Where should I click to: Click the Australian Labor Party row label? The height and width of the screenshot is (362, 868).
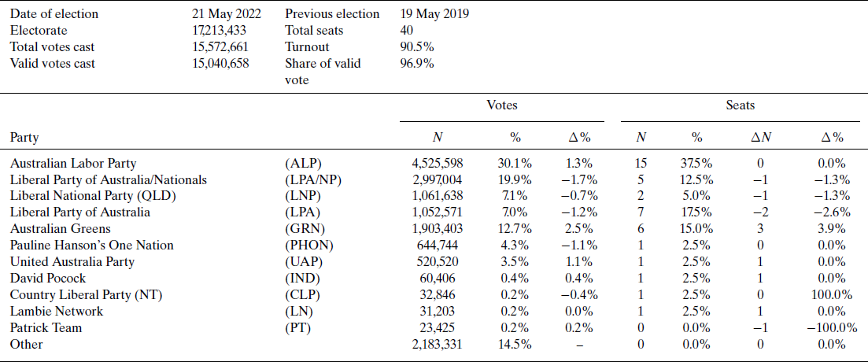tap(73, 164)
